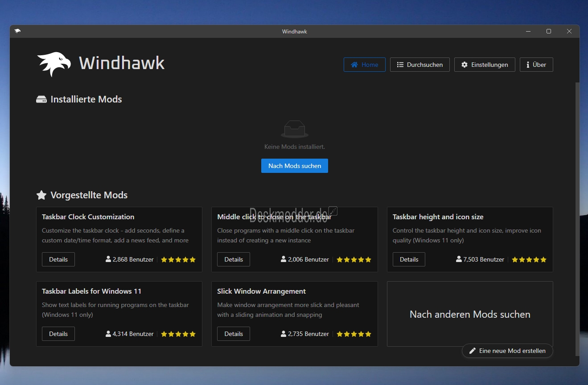Open Details for Middle click to close
This screenshot has width=588, height=385.
(x=234, y=259)
